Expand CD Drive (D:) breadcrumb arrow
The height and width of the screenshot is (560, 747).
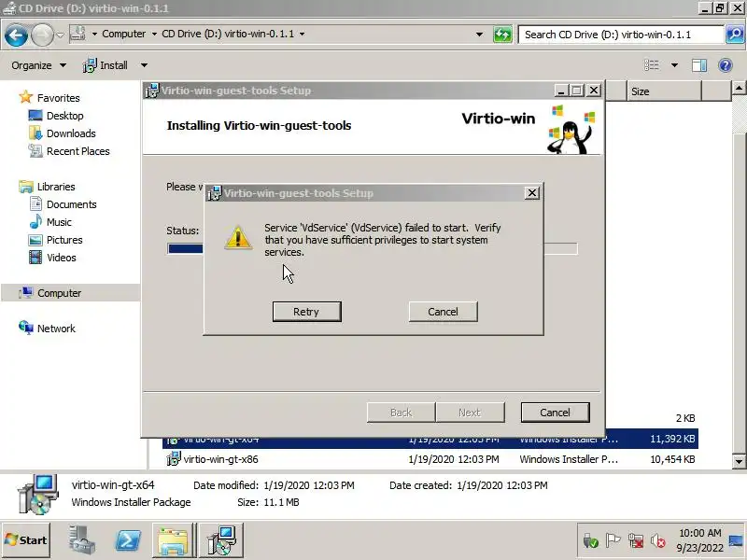[302, 34]
